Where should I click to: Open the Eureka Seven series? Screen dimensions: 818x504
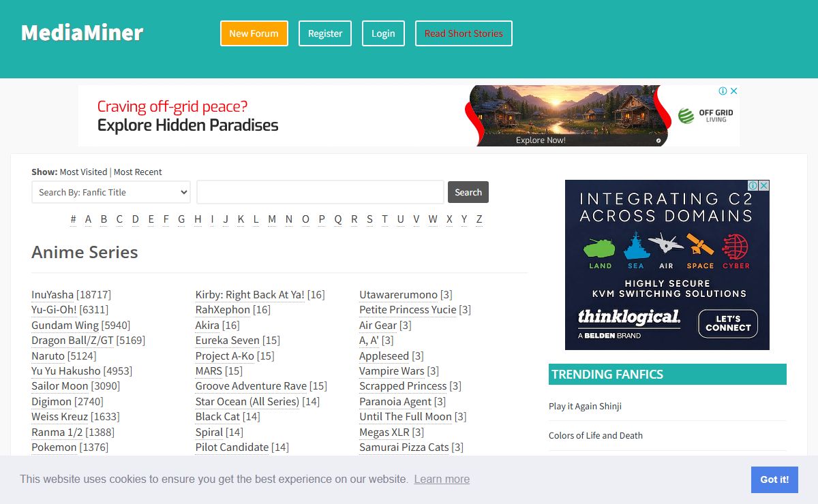[x=228, y=341]
